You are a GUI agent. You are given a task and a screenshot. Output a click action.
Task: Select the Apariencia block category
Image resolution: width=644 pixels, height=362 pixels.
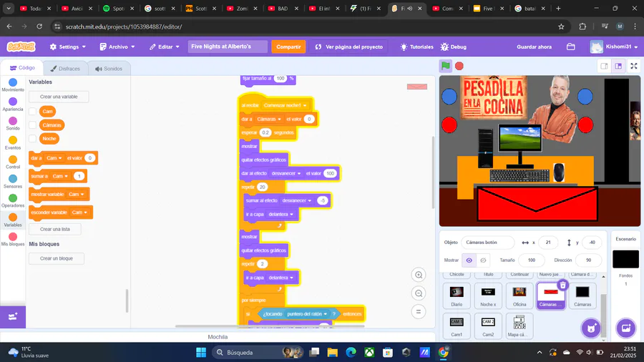[x=13, y=104]
